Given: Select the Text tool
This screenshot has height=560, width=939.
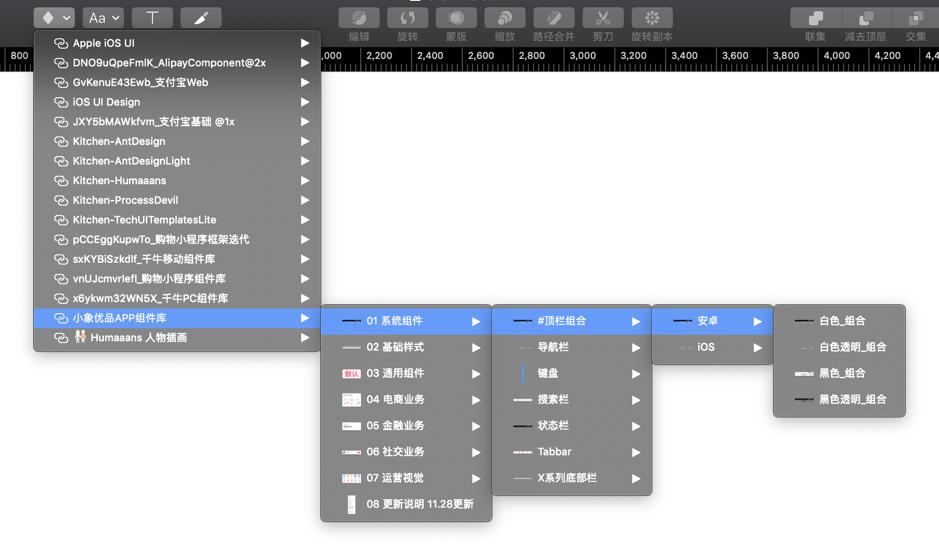Looking at the screenshot, I should (152, 18).
